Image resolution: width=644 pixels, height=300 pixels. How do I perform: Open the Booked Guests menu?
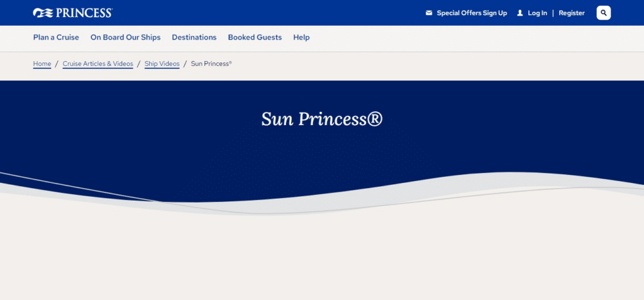[x=255, y=37]
